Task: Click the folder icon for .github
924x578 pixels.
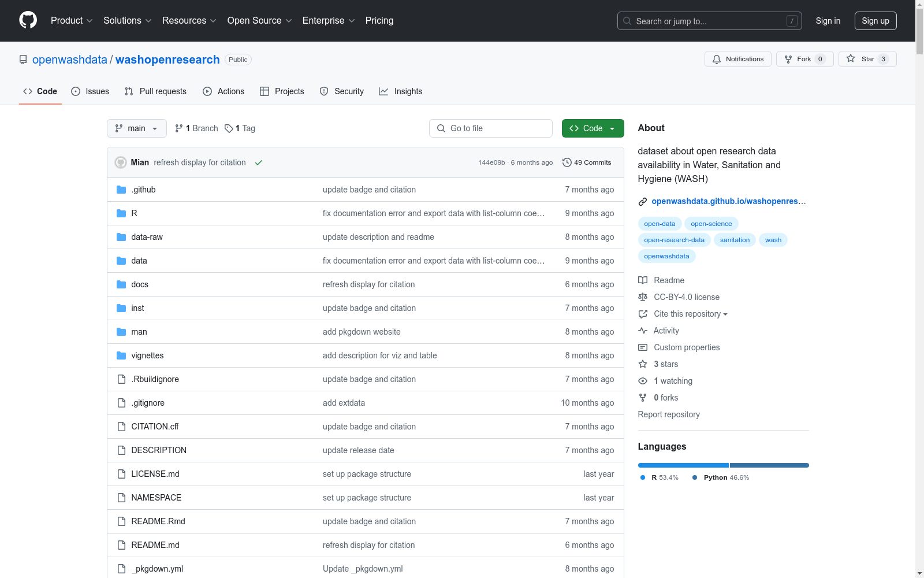Action: (x=121, y=190)
